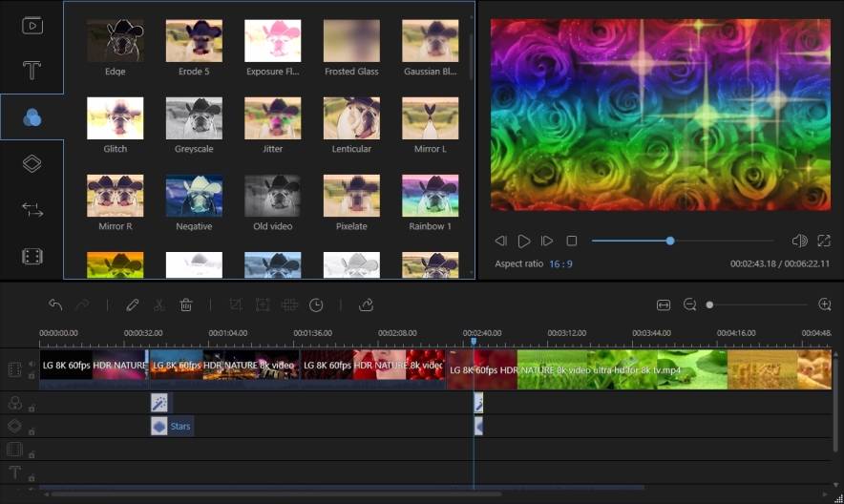Open the 16 : 9 aspect ratio selector

(x=560, y=263)
